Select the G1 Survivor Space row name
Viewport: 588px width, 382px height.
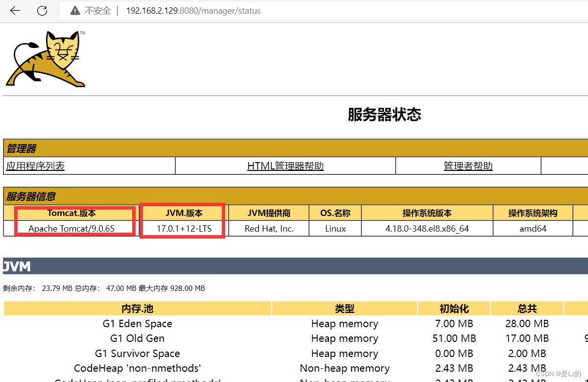(138, 354)
